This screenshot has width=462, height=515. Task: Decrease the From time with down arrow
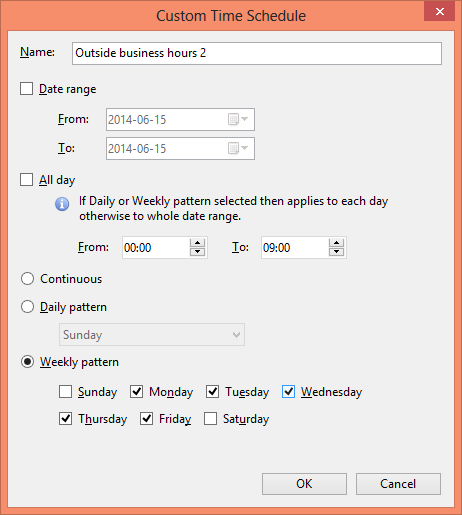197,252
